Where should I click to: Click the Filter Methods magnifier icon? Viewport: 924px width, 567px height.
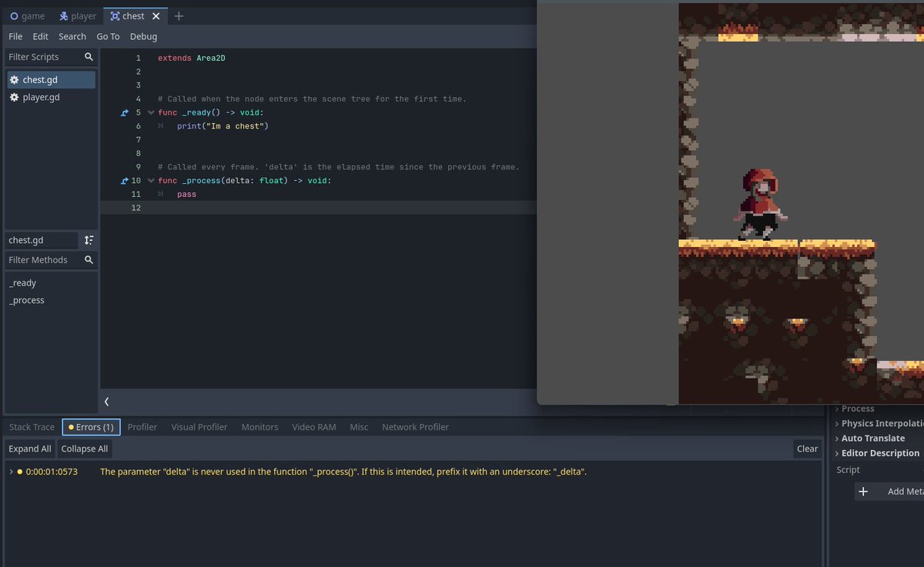[89, 259]
